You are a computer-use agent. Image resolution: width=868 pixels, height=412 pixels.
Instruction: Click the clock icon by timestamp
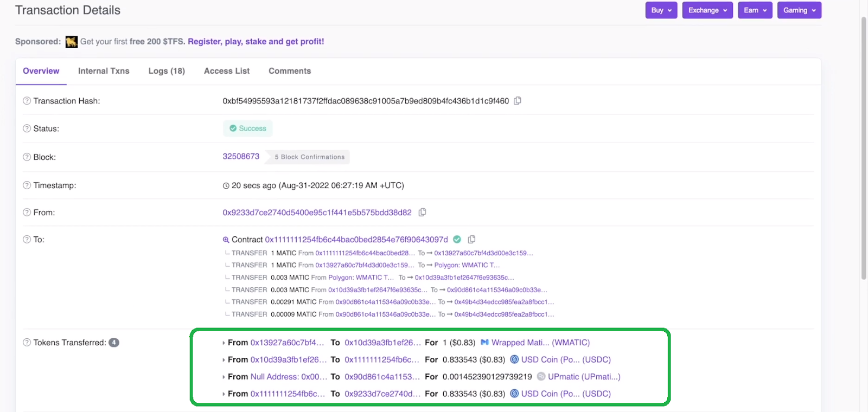tap(226, 186)
